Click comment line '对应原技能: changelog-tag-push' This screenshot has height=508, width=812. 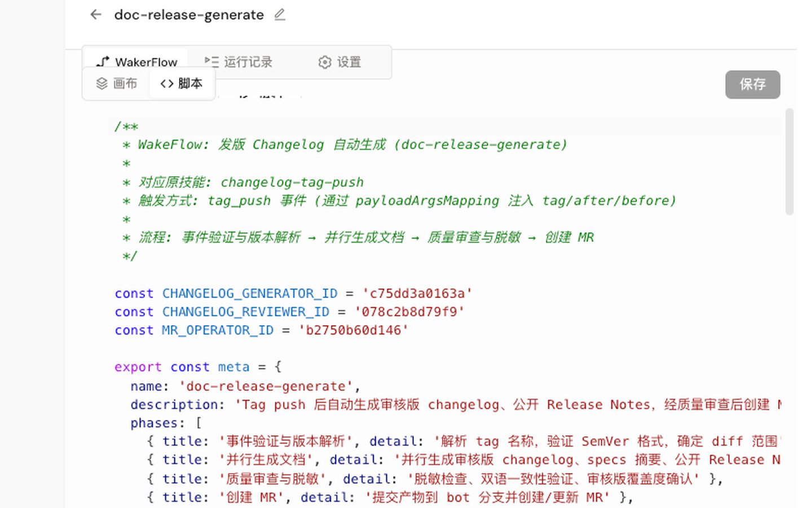[243, 182]
